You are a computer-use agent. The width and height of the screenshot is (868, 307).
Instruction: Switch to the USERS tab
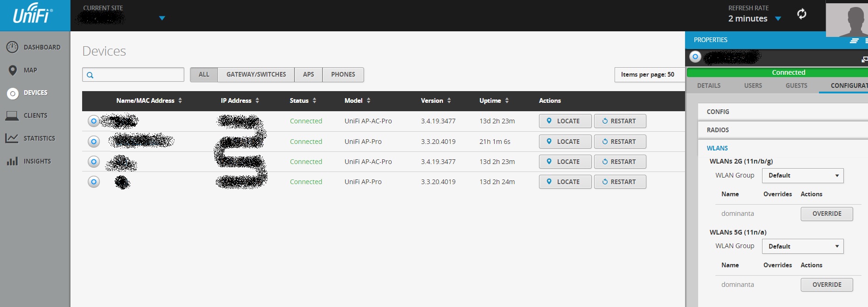pyautogui.click(x=753, y=86)
